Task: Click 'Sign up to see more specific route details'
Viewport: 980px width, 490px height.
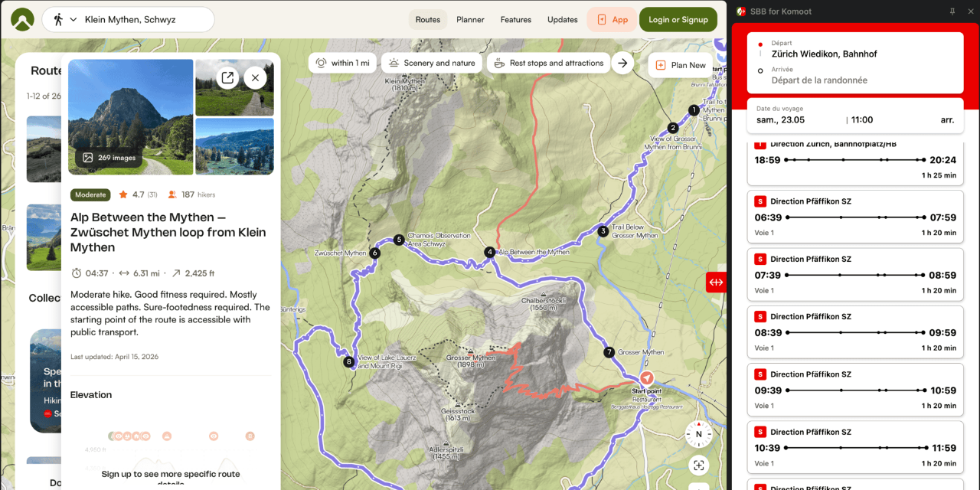Action: [171, 478]
